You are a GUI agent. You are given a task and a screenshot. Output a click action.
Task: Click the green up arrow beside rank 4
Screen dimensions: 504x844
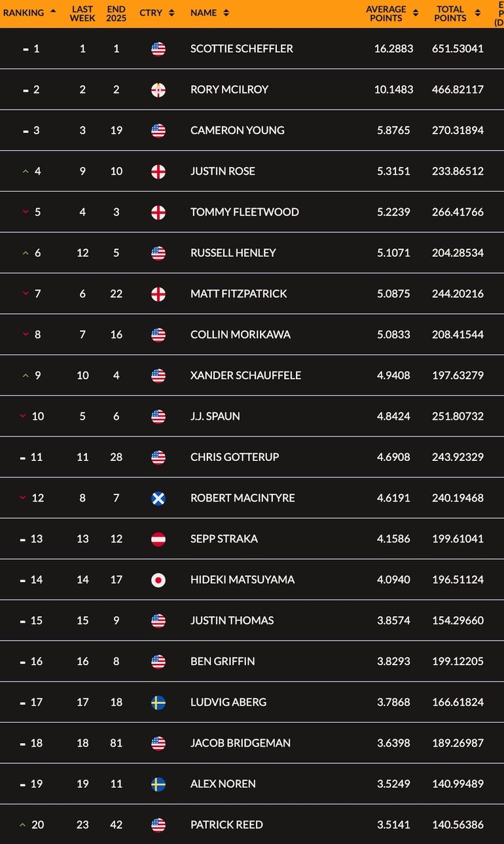26,172
